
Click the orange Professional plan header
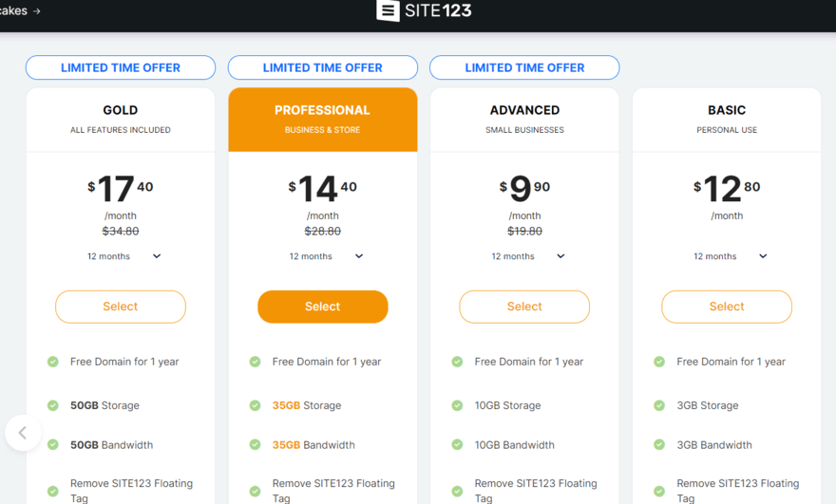click(323, 120)
